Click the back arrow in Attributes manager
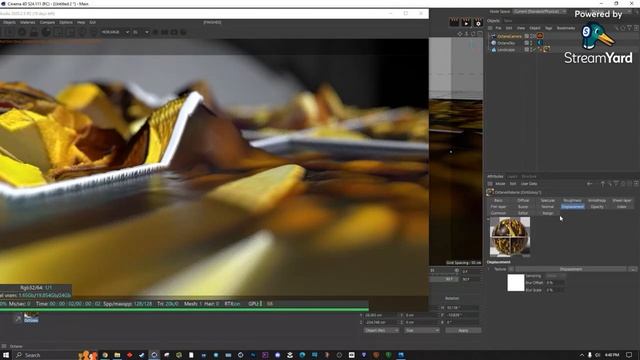 (x=589, y=184)
